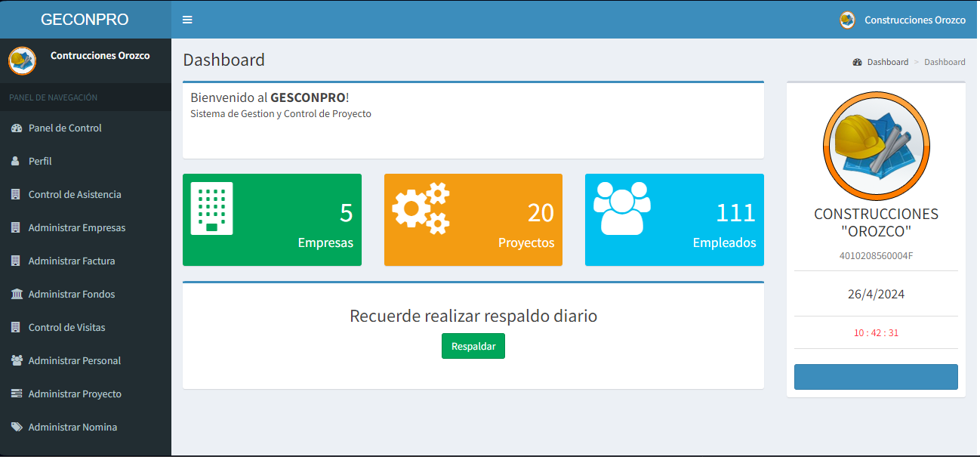Viewport: 980px width, 457px height.
Task: Click the Dashboard breadcrumb link
Action: coord(887,62)
